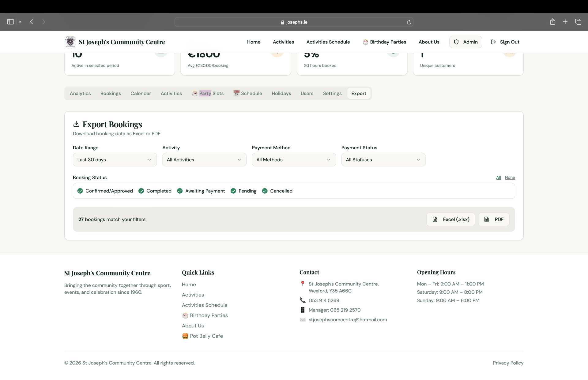
Task: Click the stjosephscomcentre@hotmail.com email address
Action: pos(348,320)
